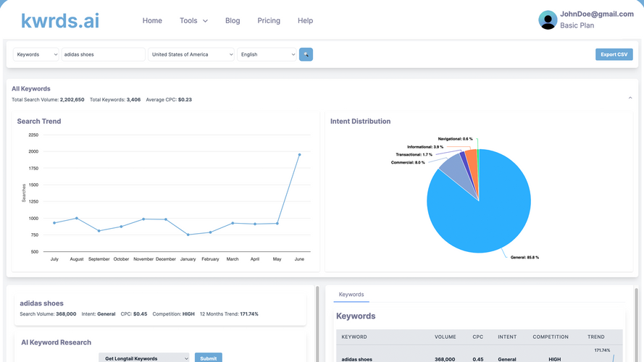Click the 368,000 volume table cell
This screenshot has height=362, width=644.
point(445,359)
